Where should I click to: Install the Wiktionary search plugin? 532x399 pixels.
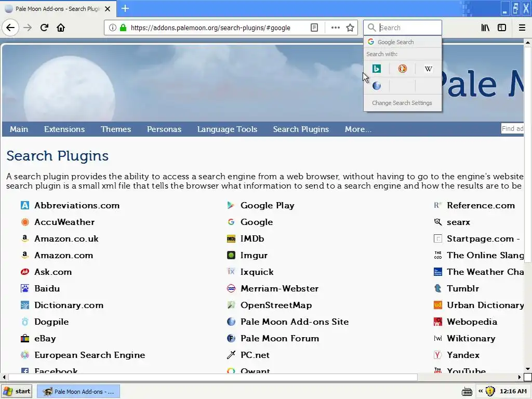click(x=471, y=338)
